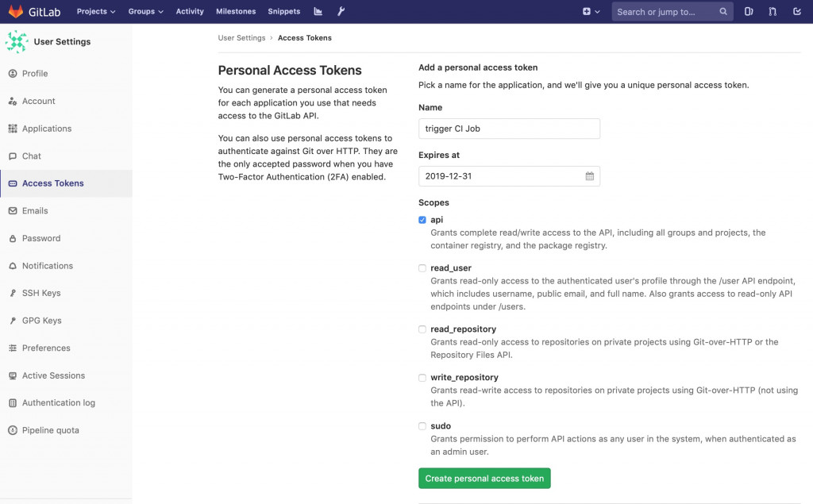Open the Groups dropdown menu

point(146,12)
